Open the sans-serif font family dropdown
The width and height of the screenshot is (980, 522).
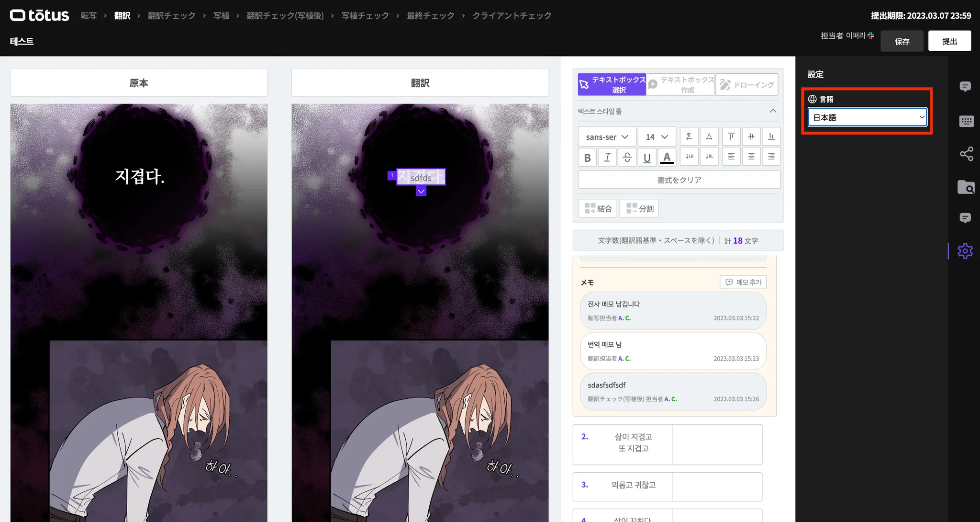coord(607,137)
